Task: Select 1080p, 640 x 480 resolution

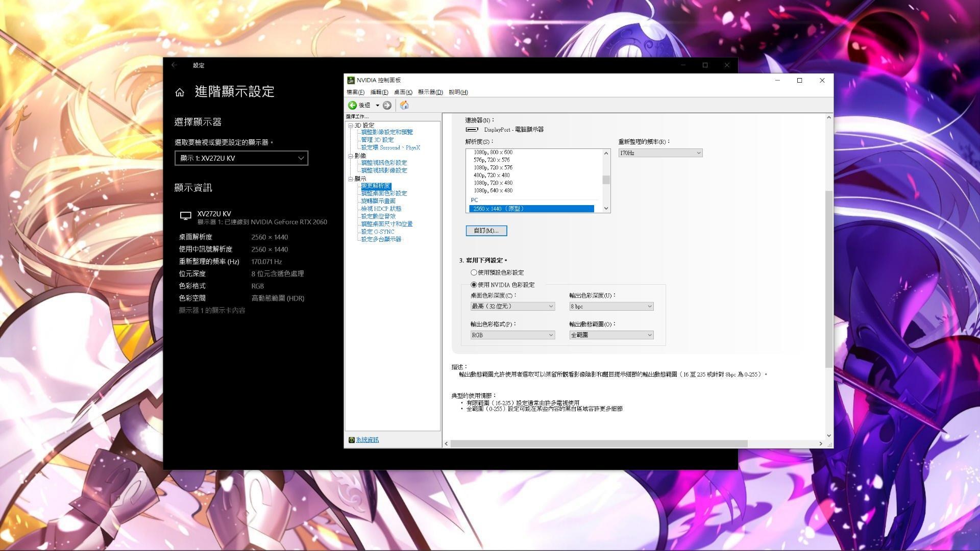Action: coord(493,190)
